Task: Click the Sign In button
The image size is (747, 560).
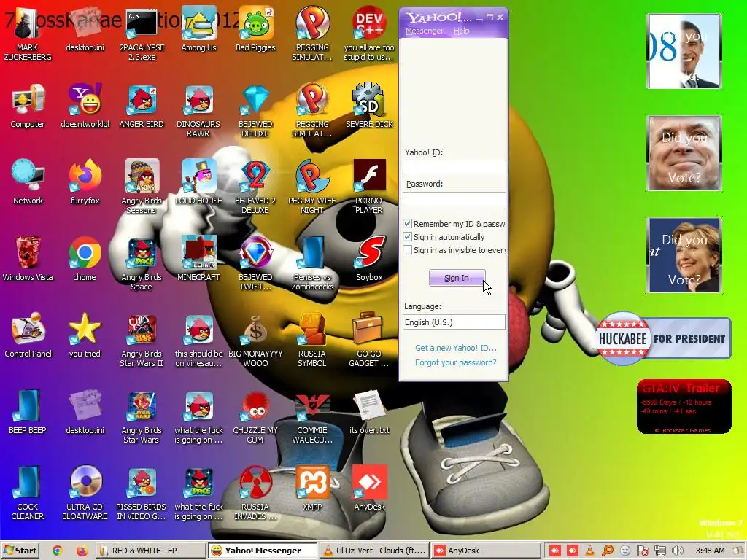Action: (x=457, y=278)
